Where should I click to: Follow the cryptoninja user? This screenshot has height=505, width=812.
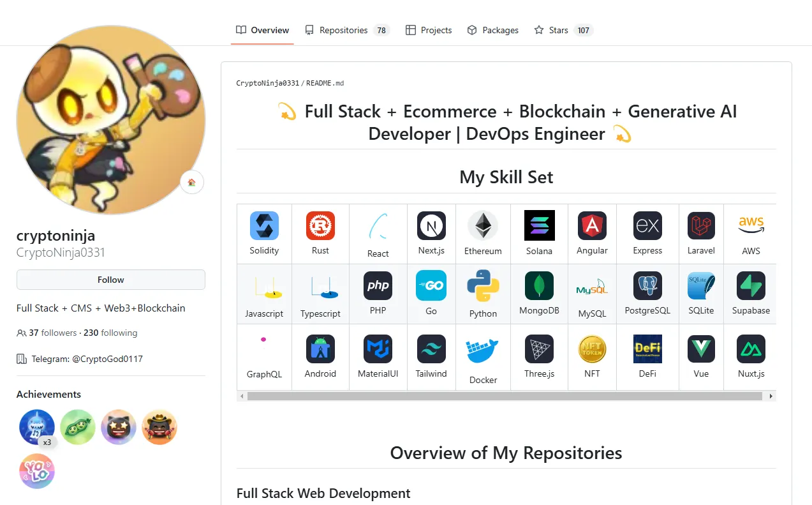[x=111, y=280]
